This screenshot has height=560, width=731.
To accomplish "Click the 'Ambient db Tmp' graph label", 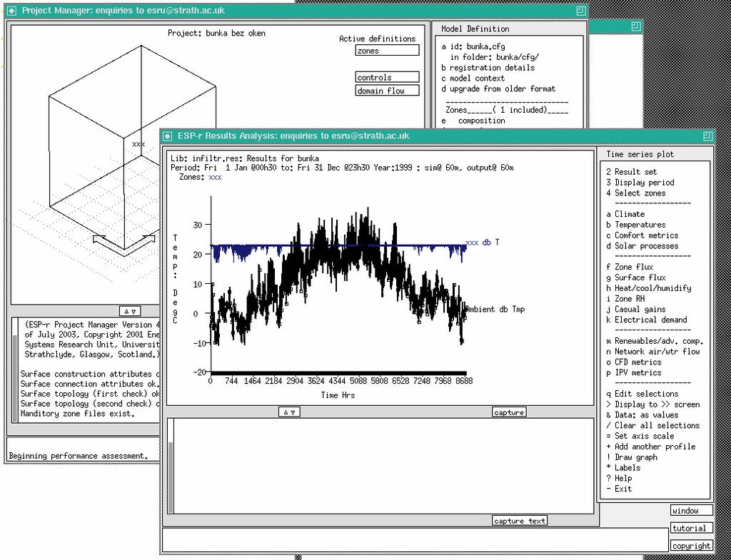I will pyautogui.click(x=495, y=310).
